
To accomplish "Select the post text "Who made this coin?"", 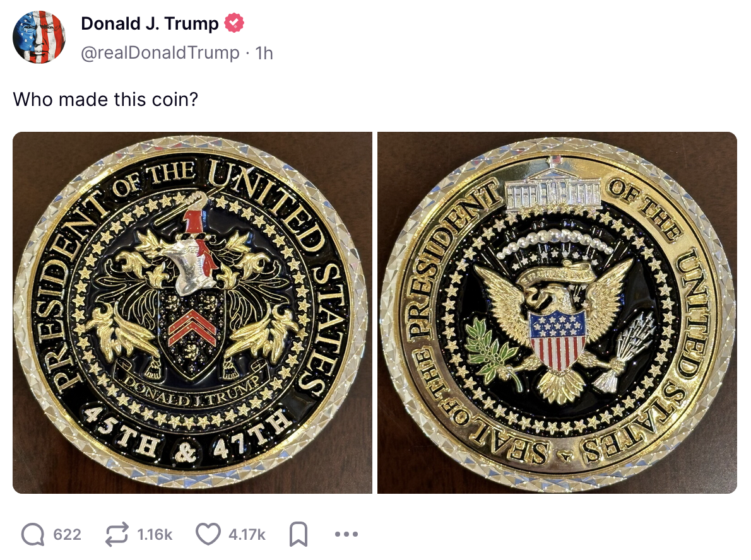I will pyautogui.click(x=105, y=100).
